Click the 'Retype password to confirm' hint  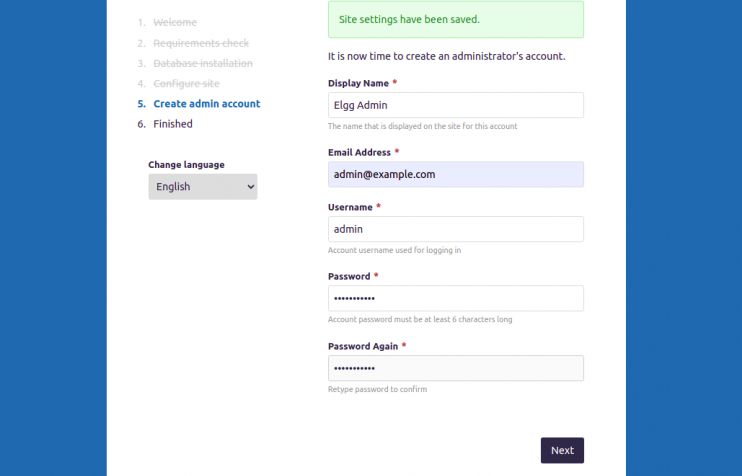(x=377, y=389)
